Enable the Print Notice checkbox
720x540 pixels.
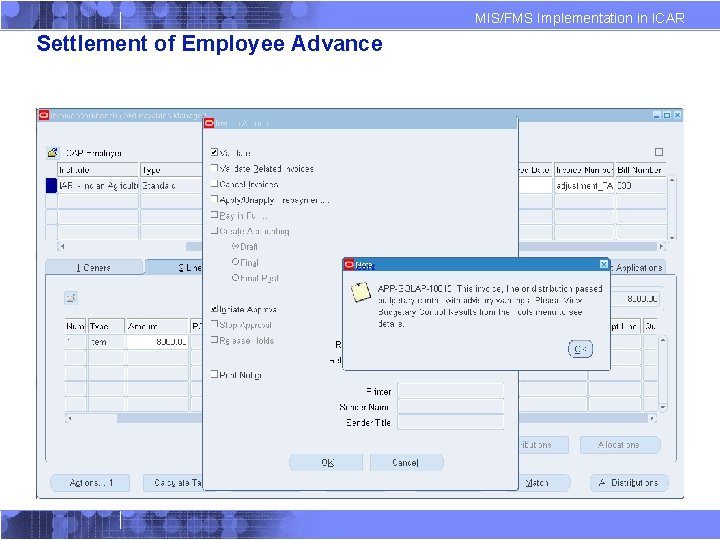click(214, 374)
